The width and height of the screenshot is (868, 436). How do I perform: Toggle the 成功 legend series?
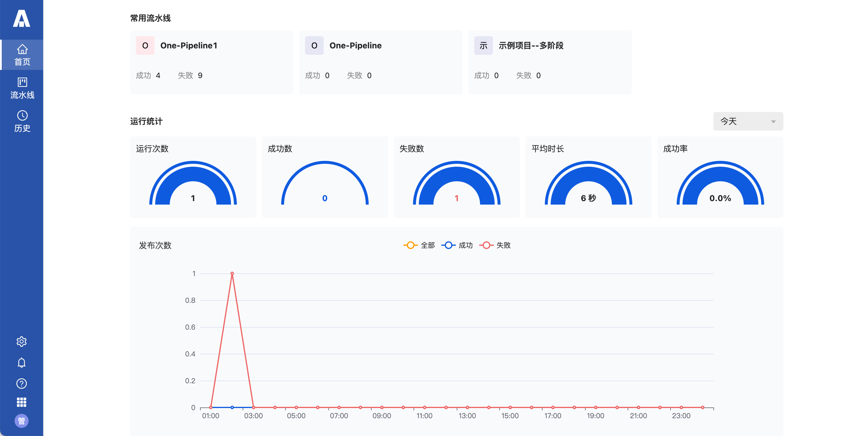pyautogui.click(x=457, y=245)
